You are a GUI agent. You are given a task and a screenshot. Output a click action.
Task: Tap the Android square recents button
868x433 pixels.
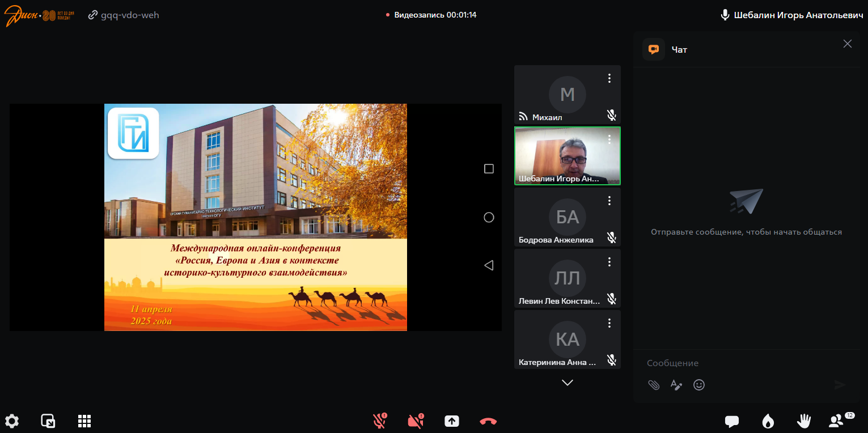pos(489,169)
